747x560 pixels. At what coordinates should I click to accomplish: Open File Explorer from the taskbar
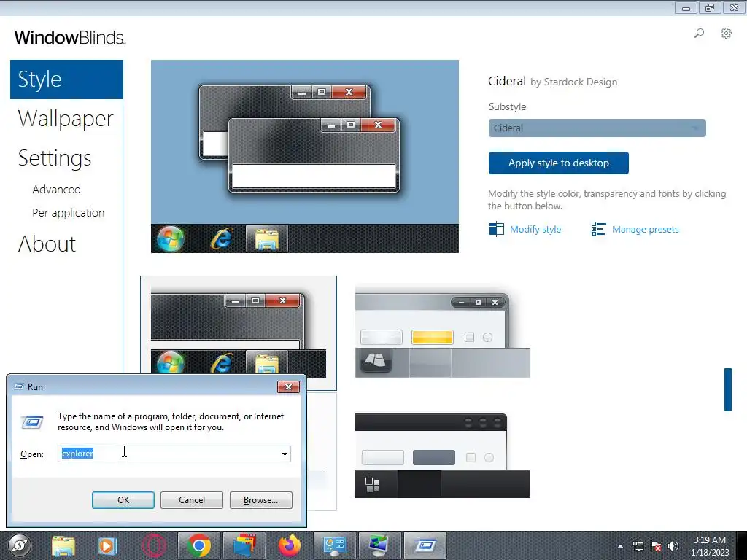click(x=63, y=545)
